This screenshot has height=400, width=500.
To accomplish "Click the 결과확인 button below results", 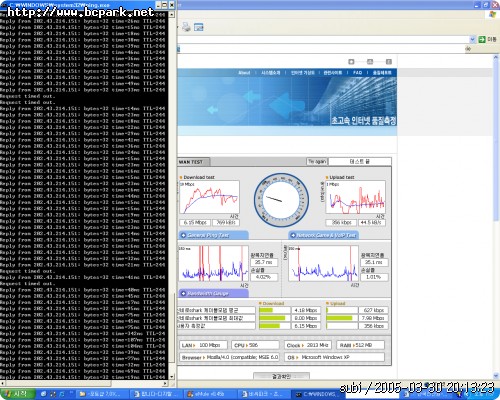I will click(281, 376).
